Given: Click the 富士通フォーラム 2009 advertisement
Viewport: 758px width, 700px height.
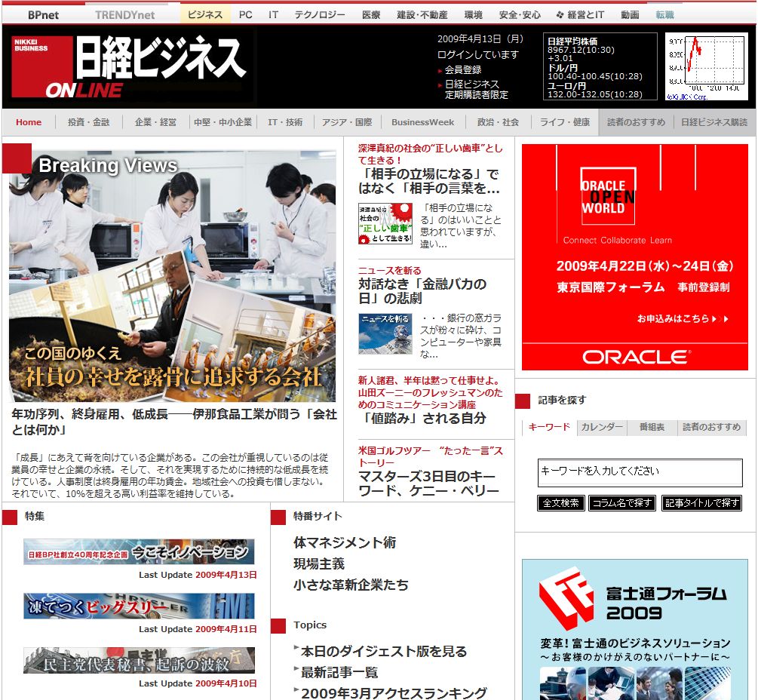Looking at the screenshot, I should pyautogui.click(x=635, y=629).
